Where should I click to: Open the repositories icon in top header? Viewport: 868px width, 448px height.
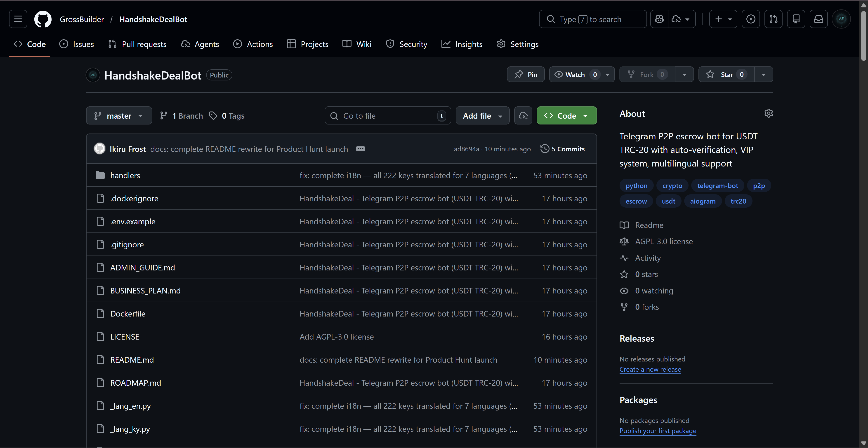pos(796,19)
